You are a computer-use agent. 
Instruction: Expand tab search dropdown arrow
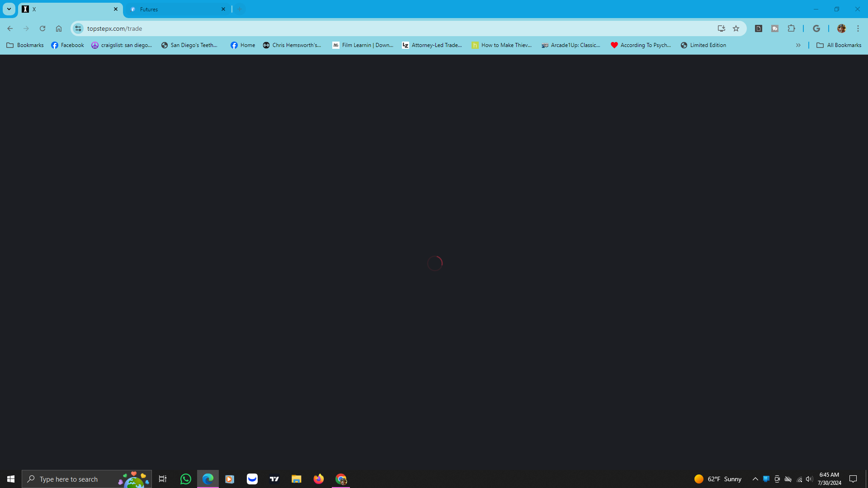(9, 9)
